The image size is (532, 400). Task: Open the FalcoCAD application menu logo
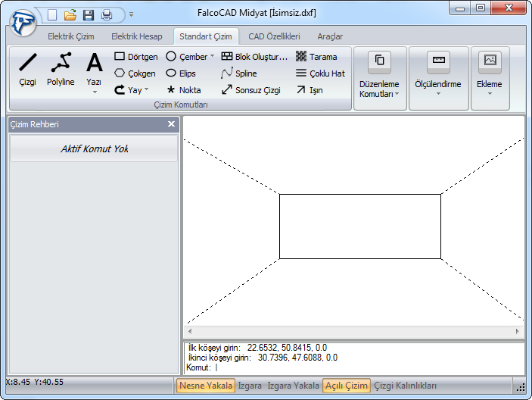(23, 23)
